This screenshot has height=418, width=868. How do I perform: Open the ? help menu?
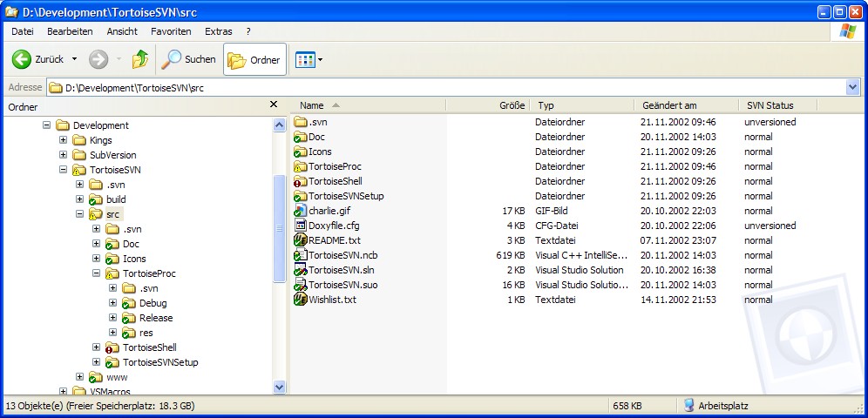248,31
